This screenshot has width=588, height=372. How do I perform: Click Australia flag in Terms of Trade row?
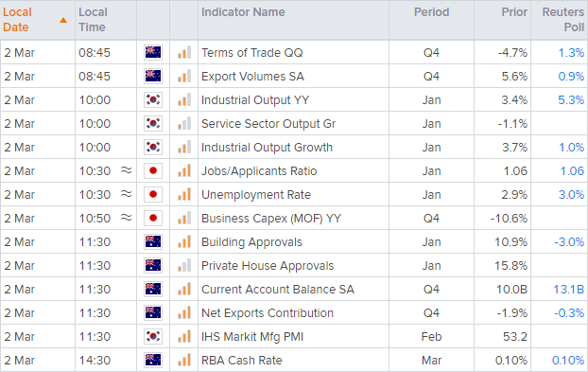pyautogui.click(x=153, y=53)
